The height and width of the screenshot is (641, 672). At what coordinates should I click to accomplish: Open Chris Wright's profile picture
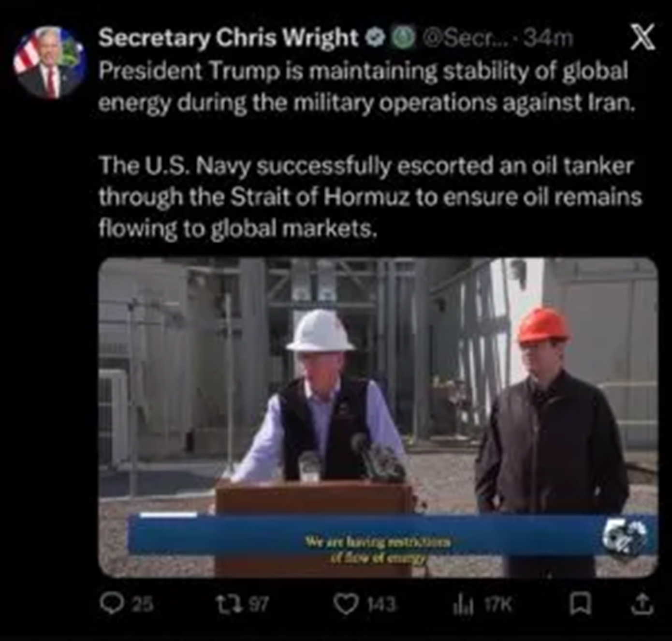pyautogui.click(x=50, y=62)
